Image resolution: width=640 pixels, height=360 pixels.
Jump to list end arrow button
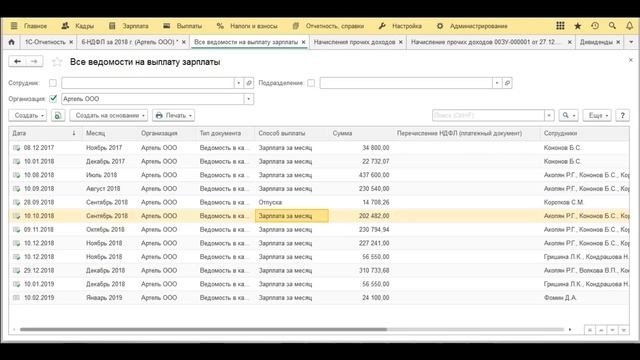click(623, 330)
